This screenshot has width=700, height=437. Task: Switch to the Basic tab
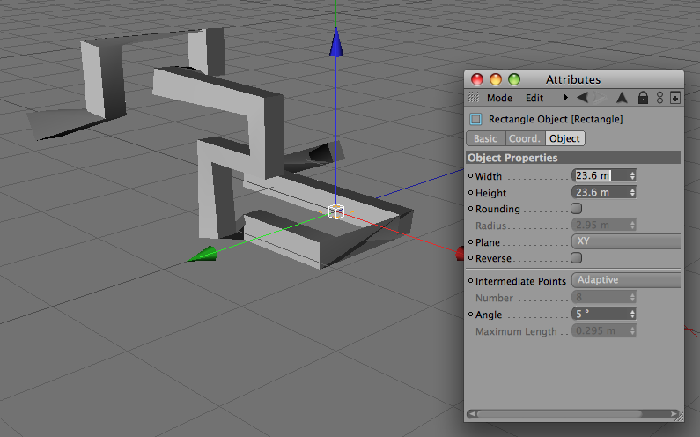click(486, 139)
